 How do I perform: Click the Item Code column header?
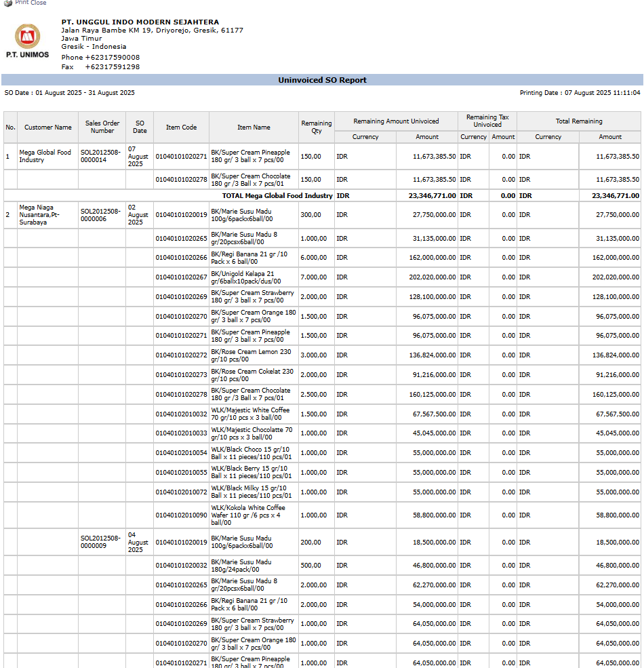[x=181, y=127]
